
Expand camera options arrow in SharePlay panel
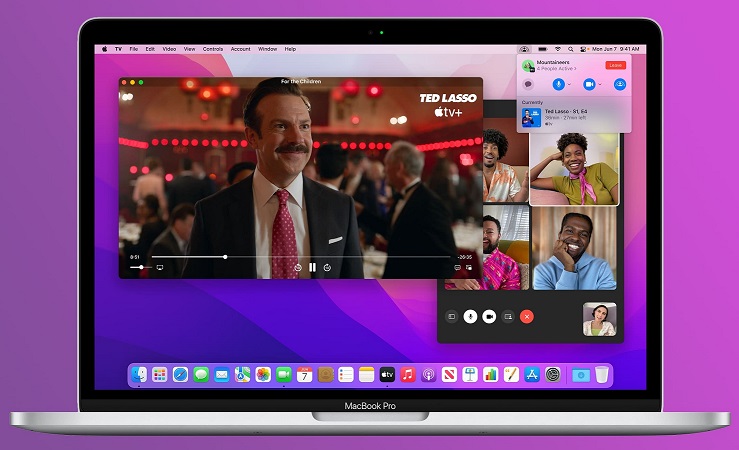click(x=600, y=84)
